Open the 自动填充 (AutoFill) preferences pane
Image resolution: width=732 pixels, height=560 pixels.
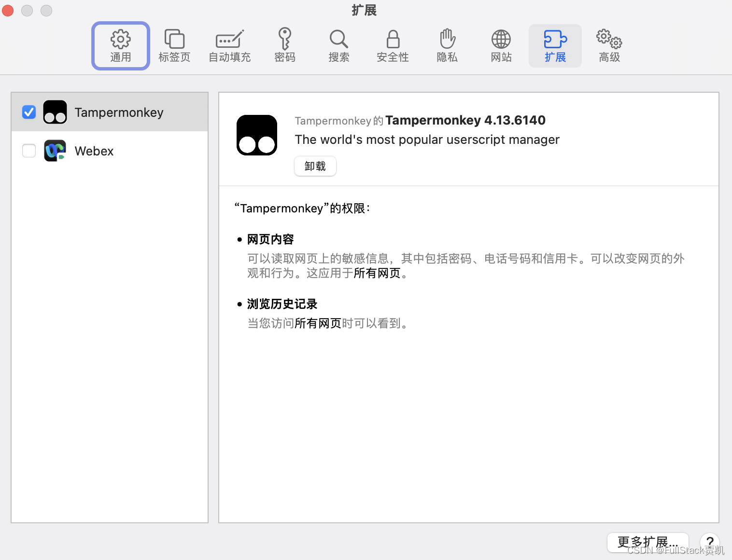229,46
